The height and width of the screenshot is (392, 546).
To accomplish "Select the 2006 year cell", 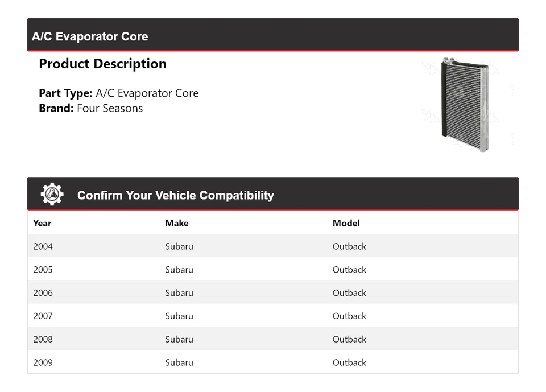I will (43, 293).
